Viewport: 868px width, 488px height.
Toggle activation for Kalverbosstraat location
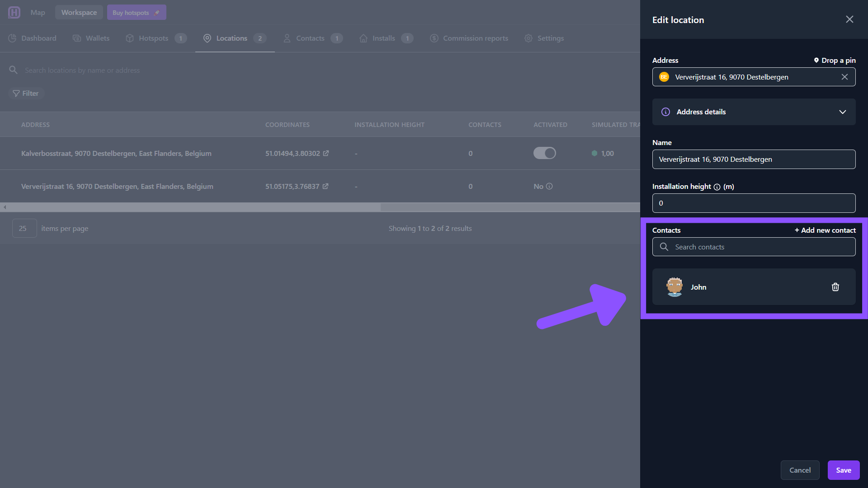[x=545, y=153]
